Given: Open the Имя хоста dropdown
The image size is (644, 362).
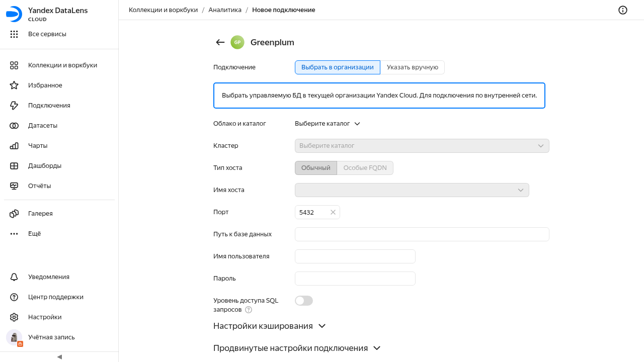Looking at the screenshot, I should 412,190.
